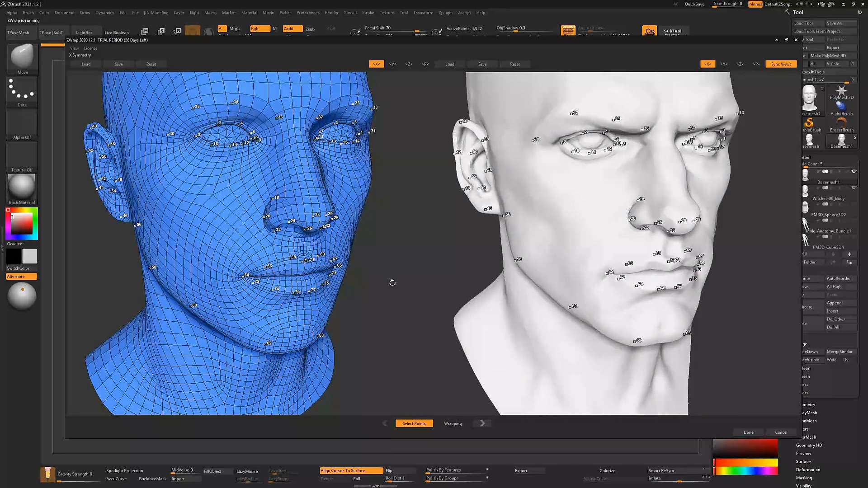868x488 pixels.
Task: Click the Done button
Action: pyautogui.click(x=748, y=432)
